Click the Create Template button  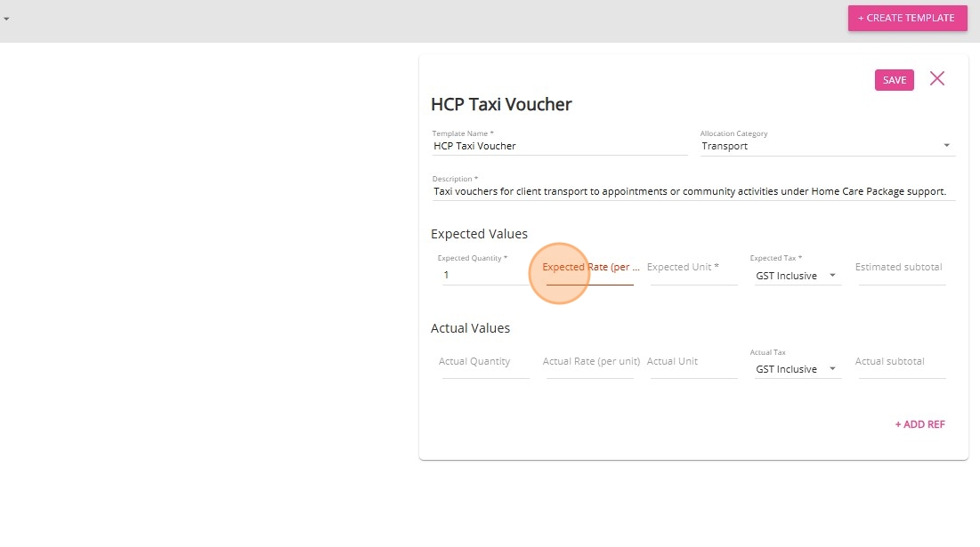click(x=907, y=18)
